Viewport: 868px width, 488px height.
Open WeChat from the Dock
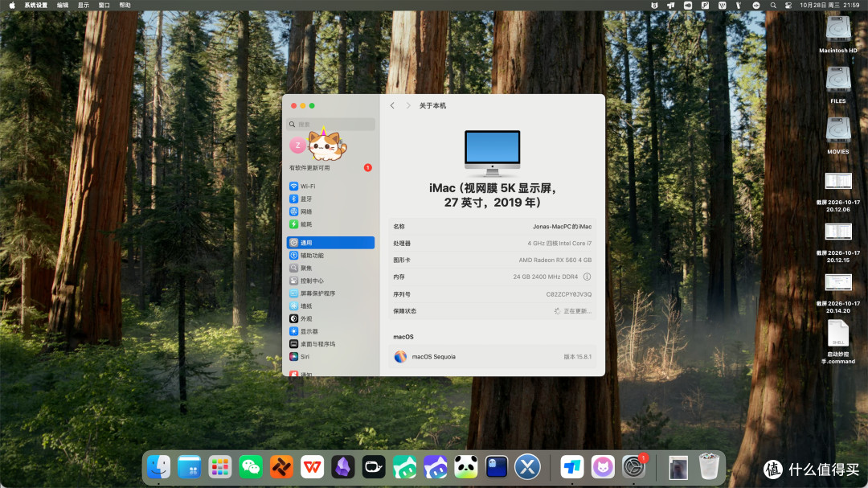click(x=251, y=467)
